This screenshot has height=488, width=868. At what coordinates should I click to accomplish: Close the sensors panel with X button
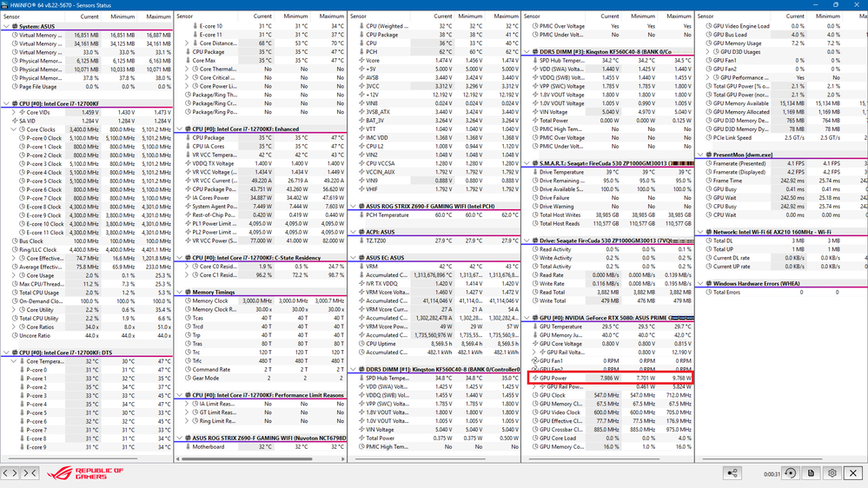[x=853, y=473]
